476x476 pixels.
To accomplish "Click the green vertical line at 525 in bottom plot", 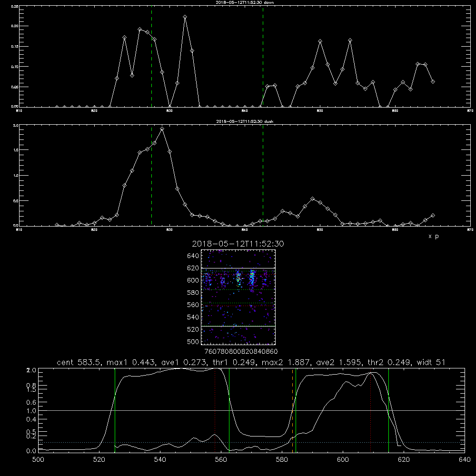I will pyautogui.click(x=115, y=410).
